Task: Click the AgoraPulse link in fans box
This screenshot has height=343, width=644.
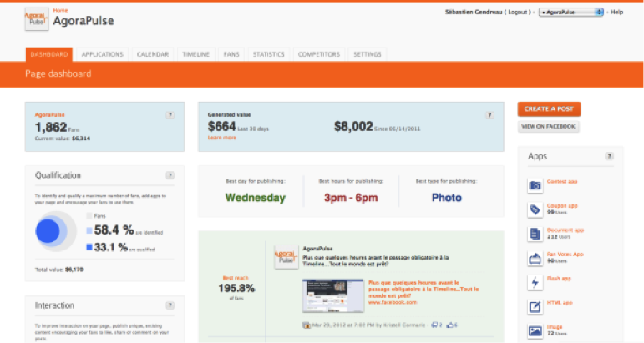Action: (x=49, y=115)
